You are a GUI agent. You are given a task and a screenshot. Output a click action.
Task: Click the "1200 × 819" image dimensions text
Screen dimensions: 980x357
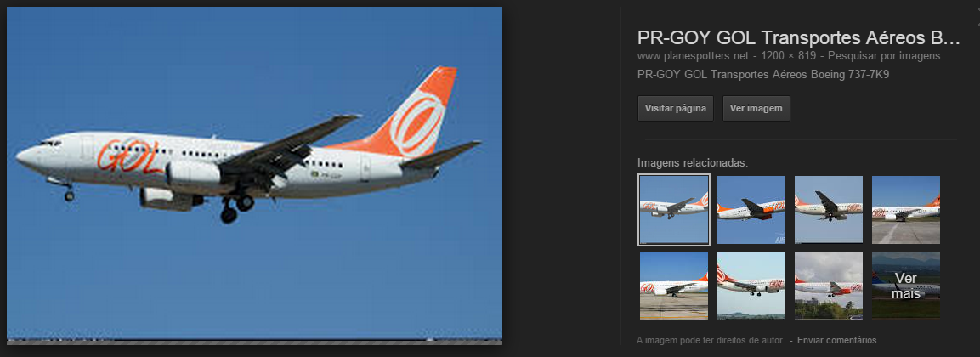coord(789,55)
